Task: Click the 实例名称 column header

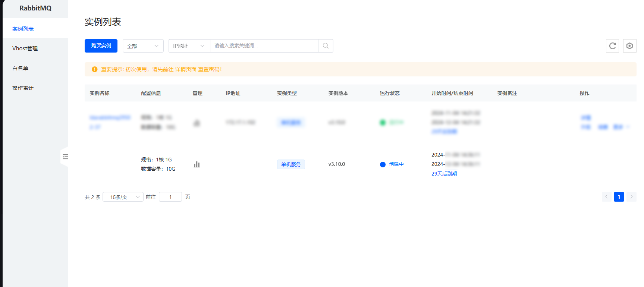Action: click(x=100, y=93)
